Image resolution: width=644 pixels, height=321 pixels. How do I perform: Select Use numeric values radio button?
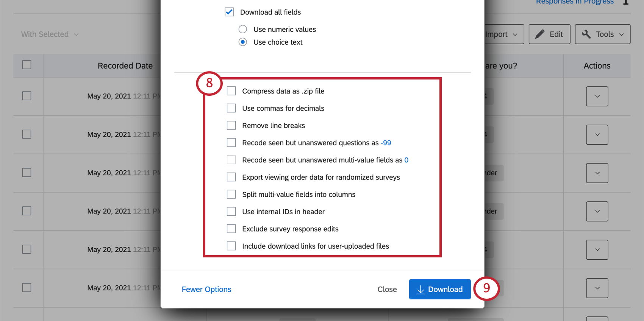[243, 29]
